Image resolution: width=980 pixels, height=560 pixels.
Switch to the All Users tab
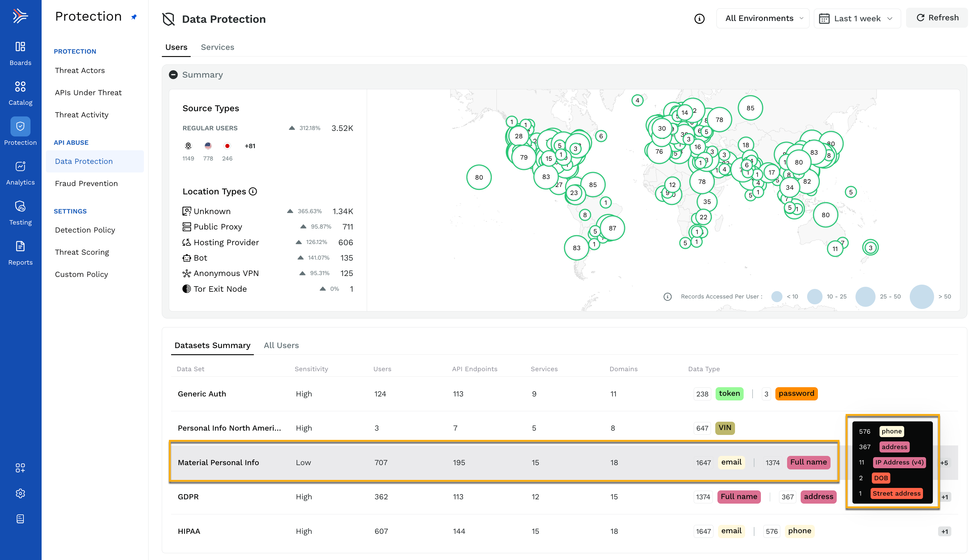(x=281, y=345)
